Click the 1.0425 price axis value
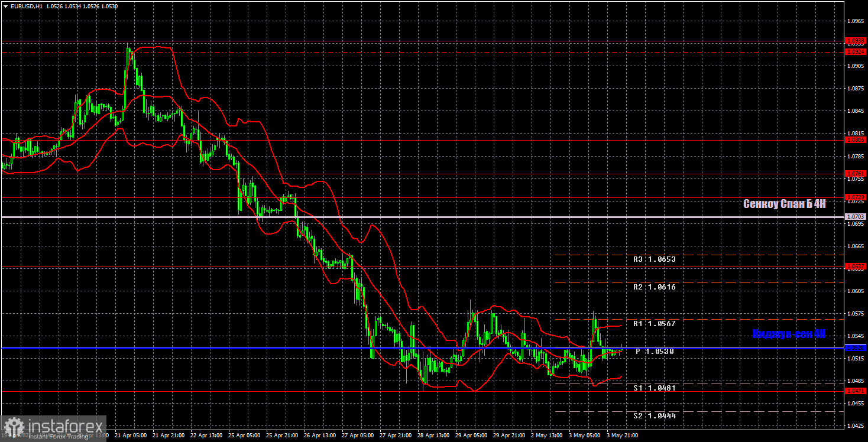The image size is (868, 442). tap(856, 425)
